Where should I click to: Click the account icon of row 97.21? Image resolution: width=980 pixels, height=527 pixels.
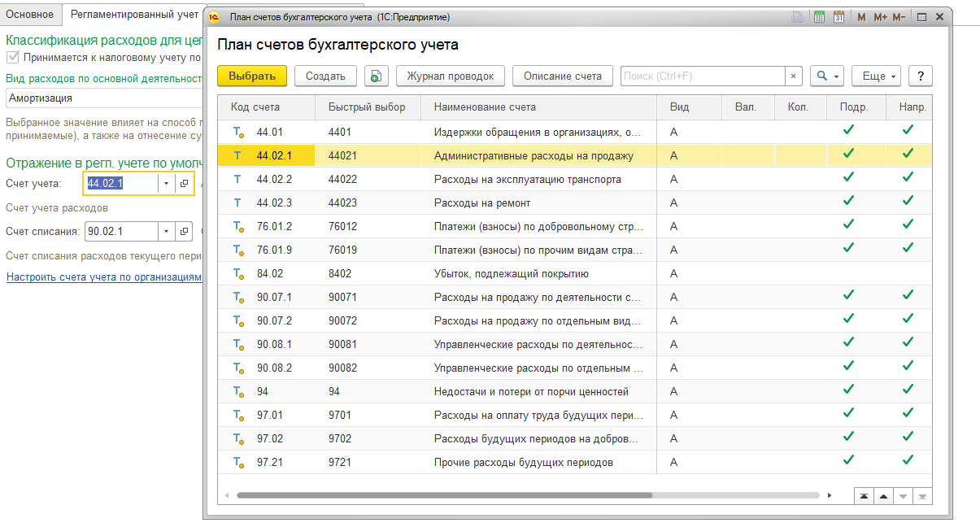click(x=238, y=462)
